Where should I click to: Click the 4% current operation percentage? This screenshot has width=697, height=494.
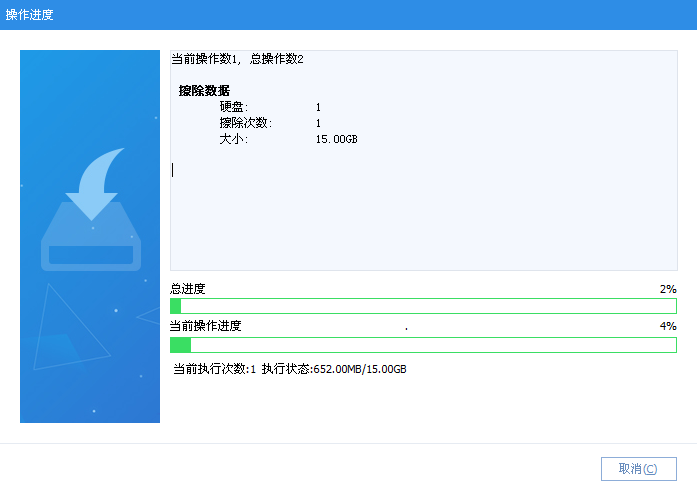point(668,326)
